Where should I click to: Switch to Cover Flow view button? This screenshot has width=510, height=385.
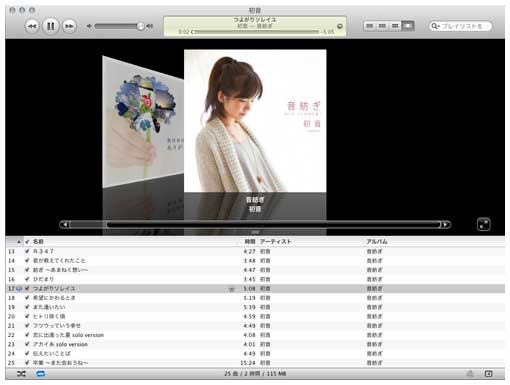click(x=408, y=26)
